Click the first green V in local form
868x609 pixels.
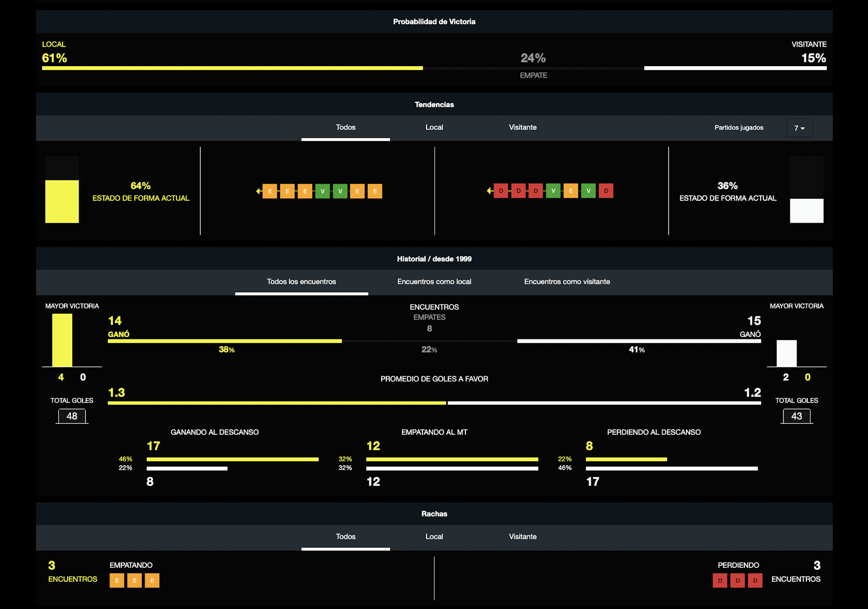tap(322, 191)
